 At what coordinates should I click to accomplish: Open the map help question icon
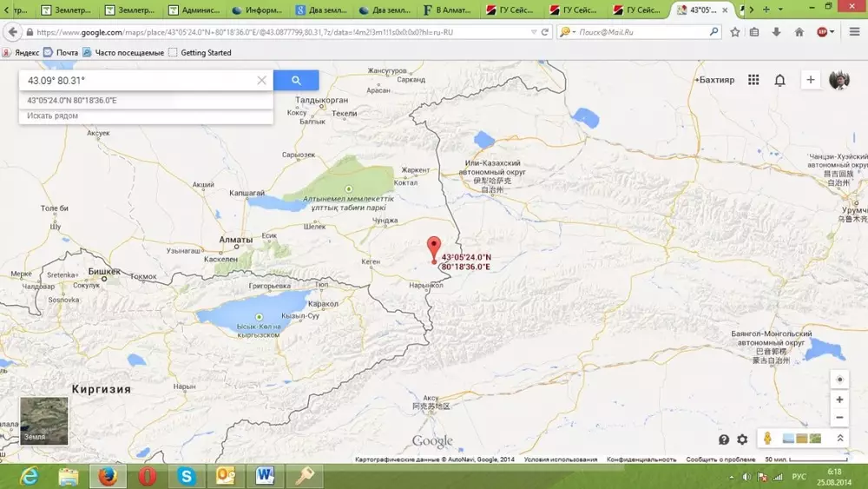tap(724, 439)
